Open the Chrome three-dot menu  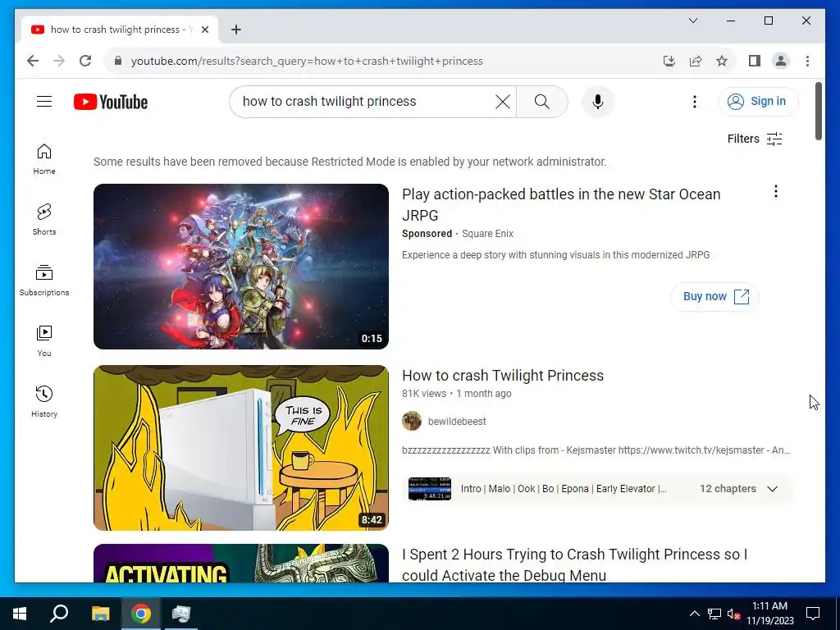tap(807, 61)
